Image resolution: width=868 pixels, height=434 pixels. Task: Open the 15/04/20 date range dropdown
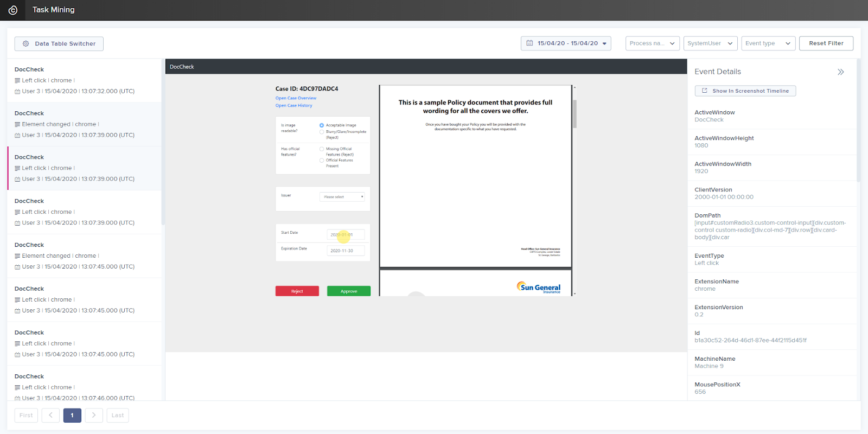pyautogui.click(x=566, y=43)
